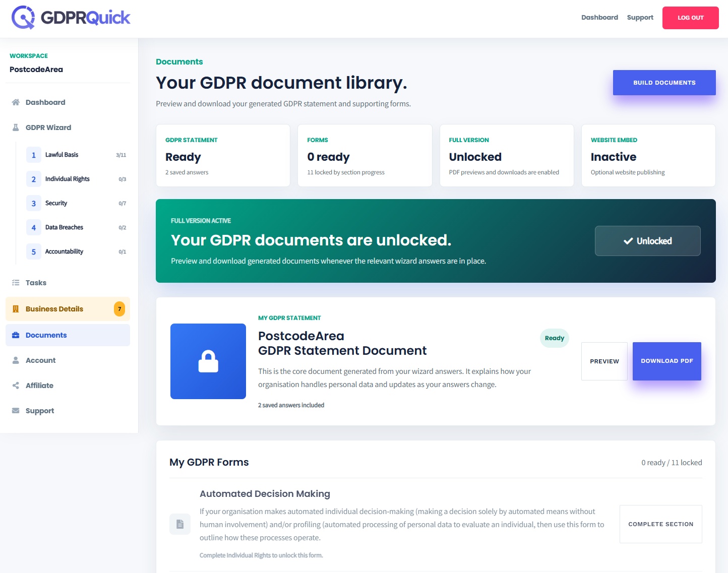Open Dashboard in the sidebar

[x=68, y=102]
